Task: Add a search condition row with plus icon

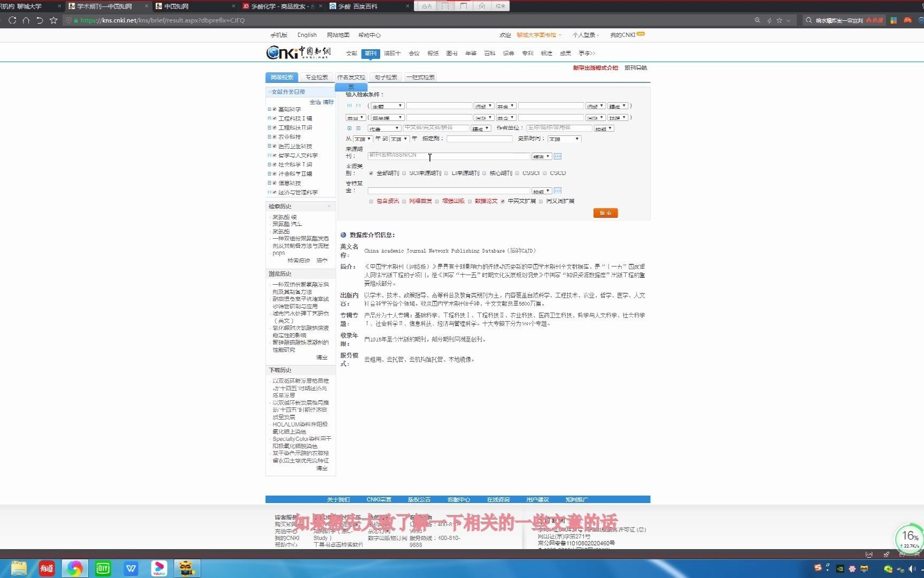Action: click(349, 106)
